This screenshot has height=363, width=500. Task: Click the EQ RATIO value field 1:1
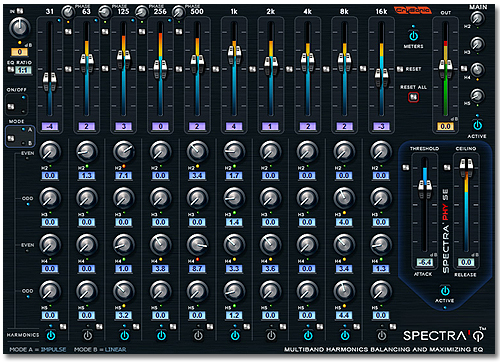23,70
